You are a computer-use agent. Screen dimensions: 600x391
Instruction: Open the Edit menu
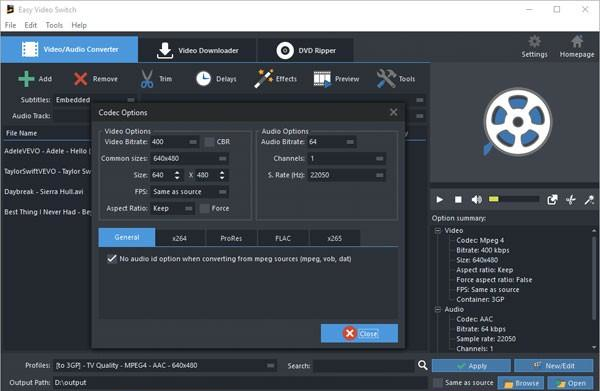click(31, 25)
